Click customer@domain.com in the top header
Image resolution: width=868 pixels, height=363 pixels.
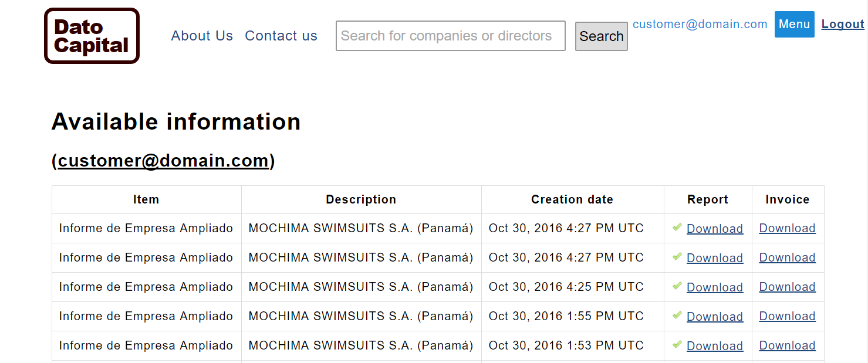pos(700,24)
